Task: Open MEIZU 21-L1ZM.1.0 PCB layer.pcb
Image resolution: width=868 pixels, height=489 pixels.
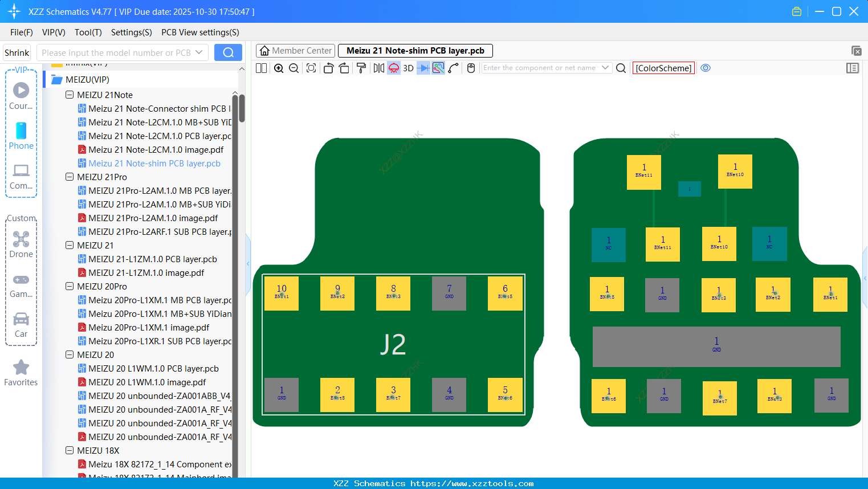Action: point(147,259)
